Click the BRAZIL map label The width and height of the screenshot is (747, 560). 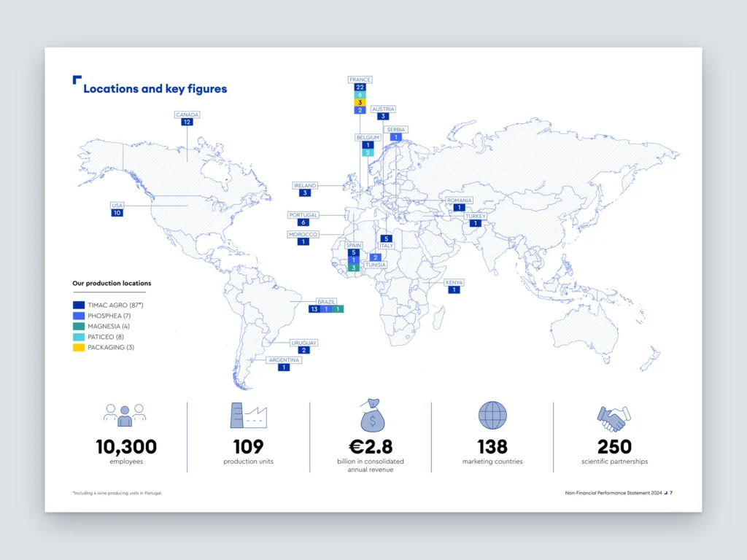(x=326, y=302)
